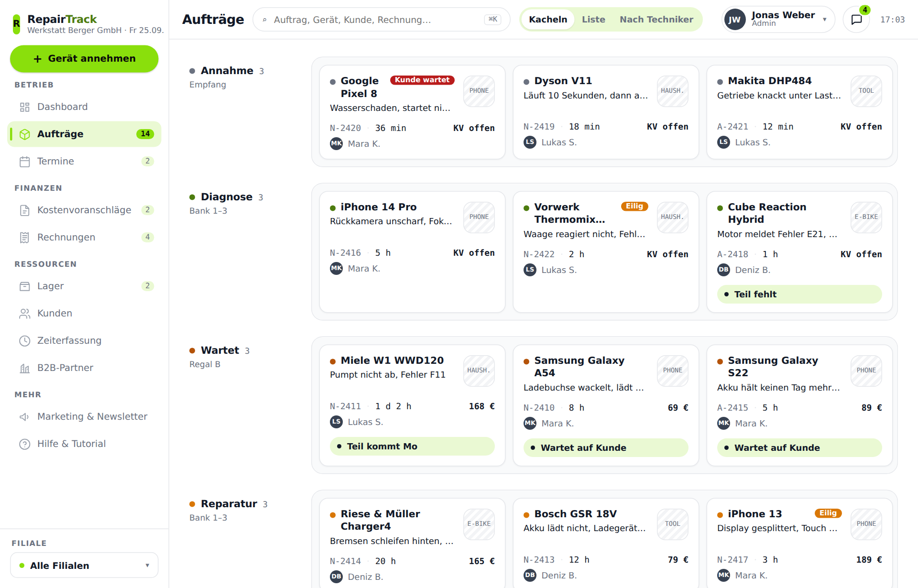Click the Eilig tag on Vorwerk Thermomix
This screenshot has height=588, width=918.
pyautogui.click(x=634, y=207)
